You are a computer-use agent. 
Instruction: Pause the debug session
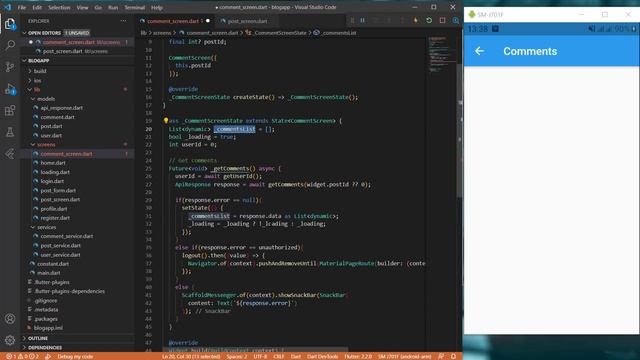(362, 20)
